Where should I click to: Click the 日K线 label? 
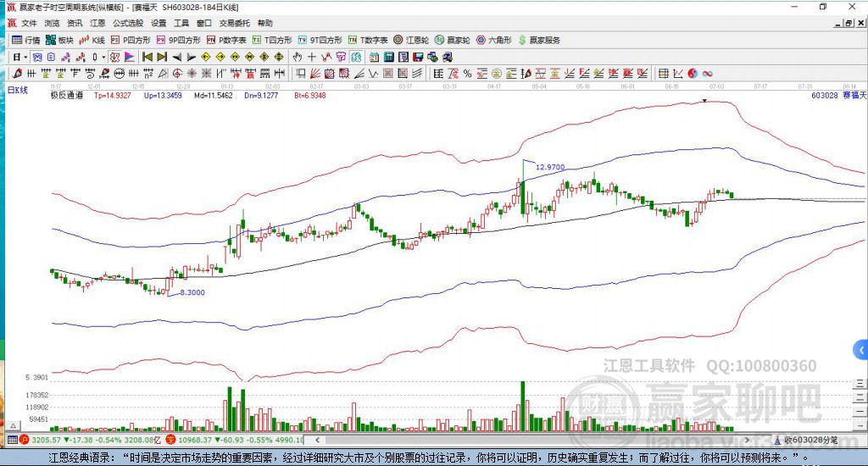pos(17,90)
